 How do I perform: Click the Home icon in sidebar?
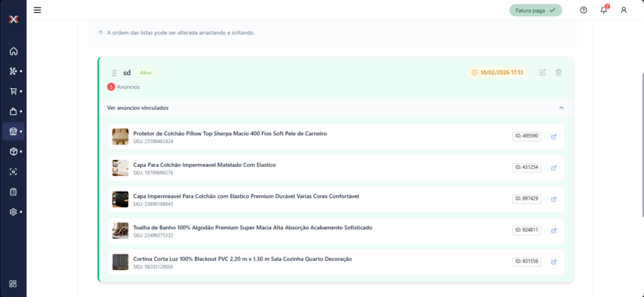13,51
